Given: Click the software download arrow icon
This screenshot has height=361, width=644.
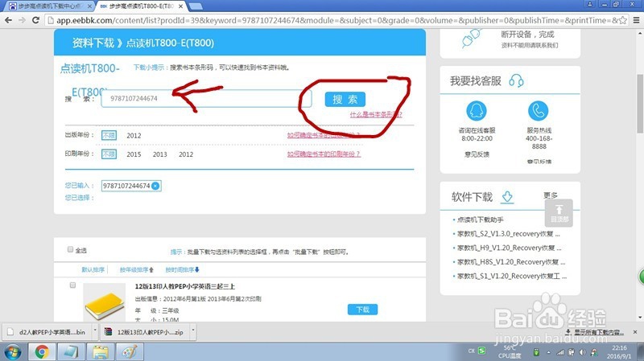Looking at the screenshot, I should [x=507, y=197].
